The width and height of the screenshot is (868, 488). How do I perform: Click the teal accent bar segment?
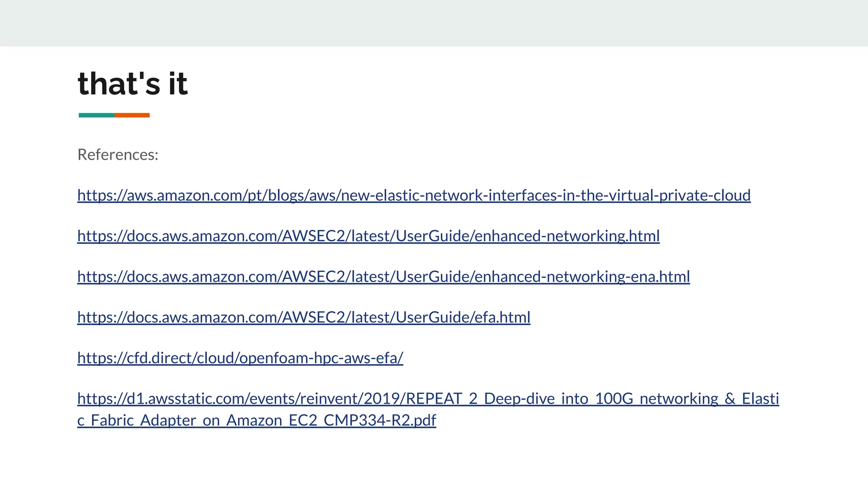click(x=96, y=115)
